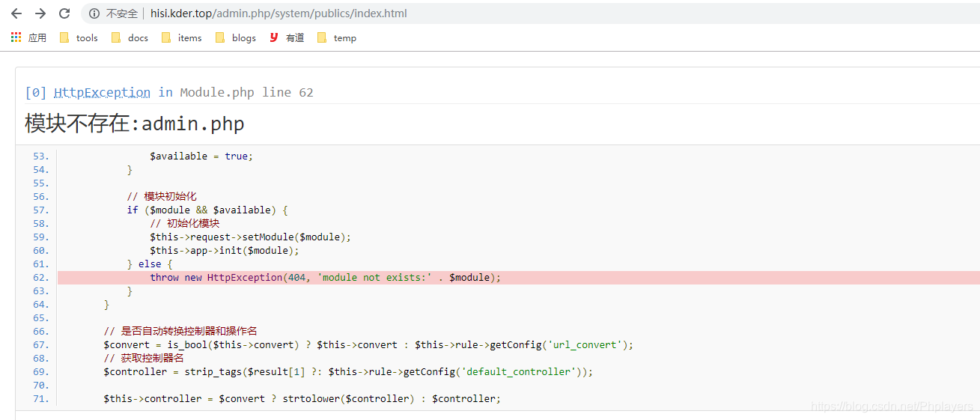Click the line starting '$convert = is_bool'

tap(368, 344)
